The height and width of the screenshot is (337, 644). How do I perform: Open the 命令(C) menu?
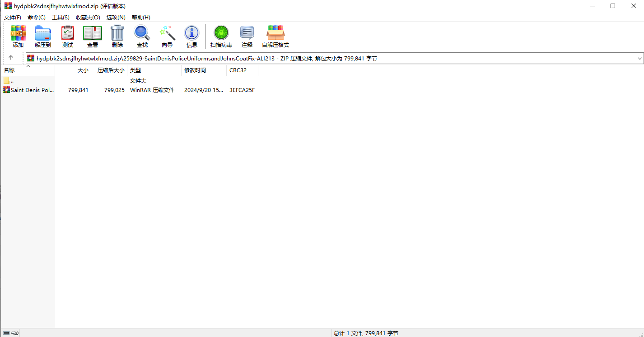[37, 17]
